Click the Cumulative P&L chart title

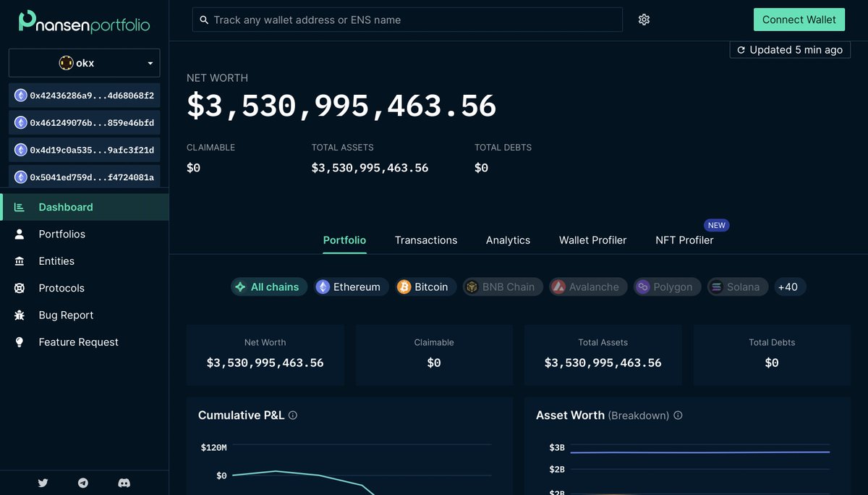240,415
